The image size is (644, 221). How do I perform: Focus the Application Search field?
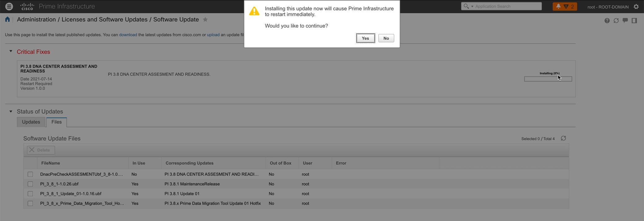(x=507, y=6)
